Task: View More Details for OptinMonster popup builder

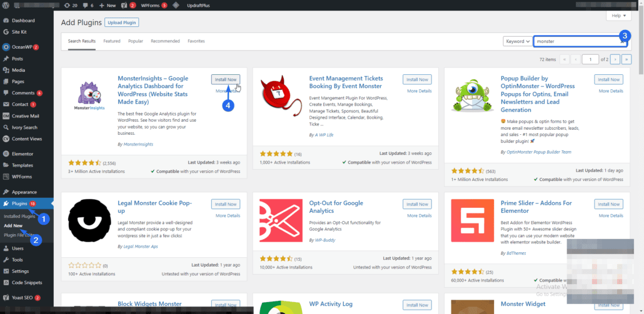Action: pyautogui.click(x=611, y=91)
